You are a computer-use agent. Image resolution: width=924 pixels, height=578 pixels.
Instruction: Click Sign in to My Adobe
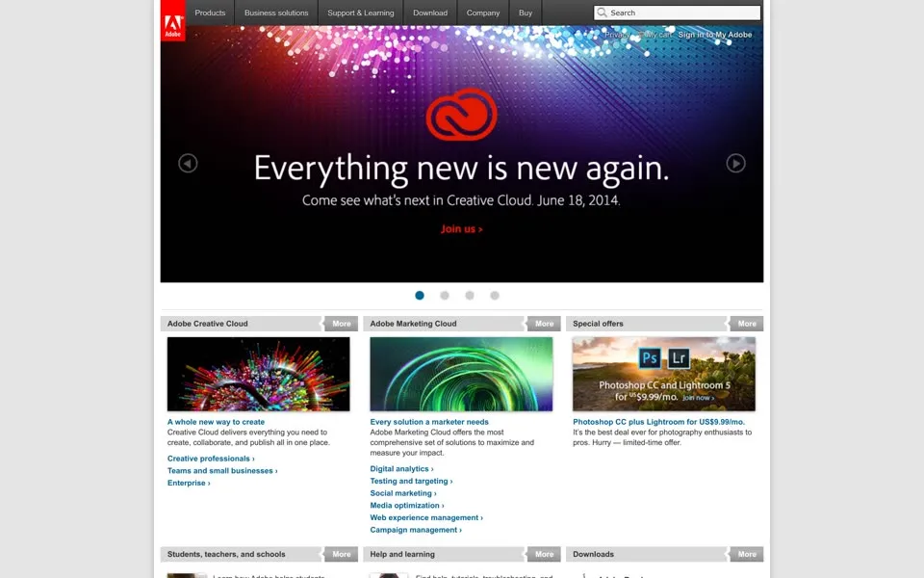tap(715, 35)
